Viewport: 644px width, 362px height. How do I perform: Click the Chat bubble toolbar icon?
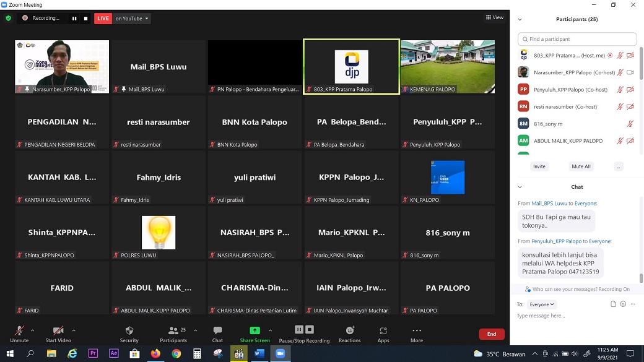point(217,331)
